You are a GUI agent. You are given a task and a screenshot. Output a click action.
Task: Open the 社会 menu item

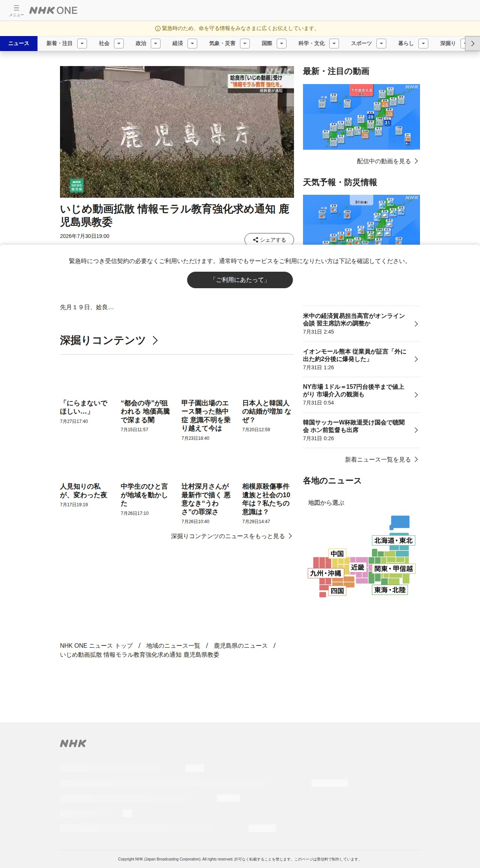pyautogui.click(x=104, y=44)
